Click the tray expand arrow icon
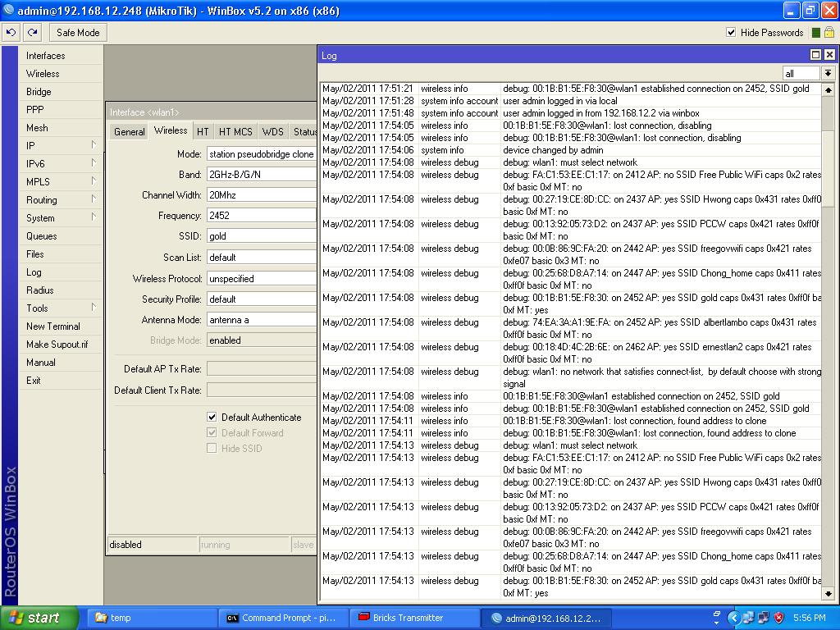Image resolution: width=840 pixels, height=630 pixels. coord(733,618)
